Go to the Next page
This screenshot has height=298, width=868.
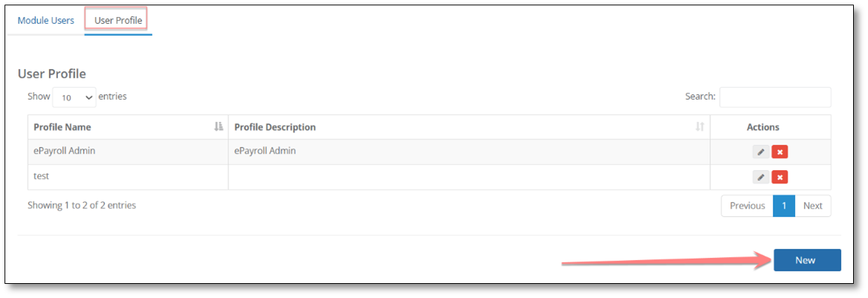[x=813, y=206]
